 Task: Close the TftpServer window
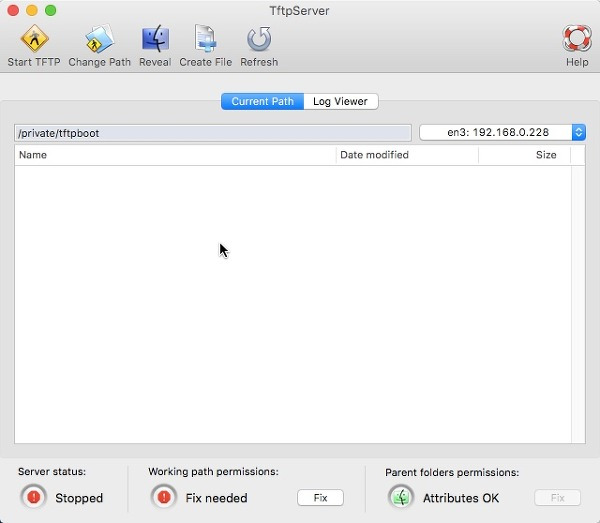coord(13,10)
